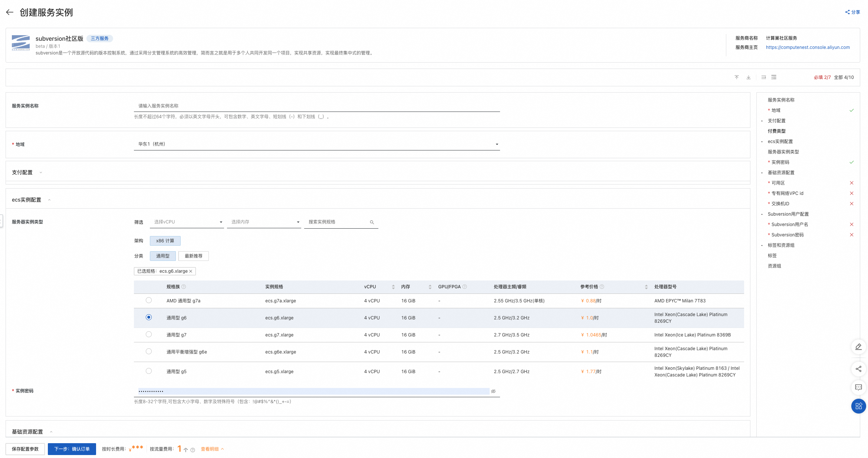Click the blue floating apps grid icon
The image size is (868, 458).
(858, 406)
